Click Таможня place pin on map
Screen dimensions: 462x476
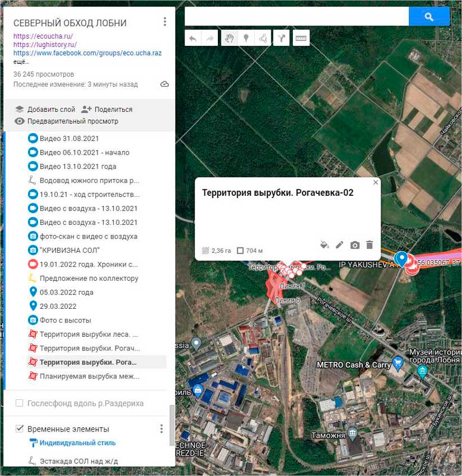[x=352, y=434]
